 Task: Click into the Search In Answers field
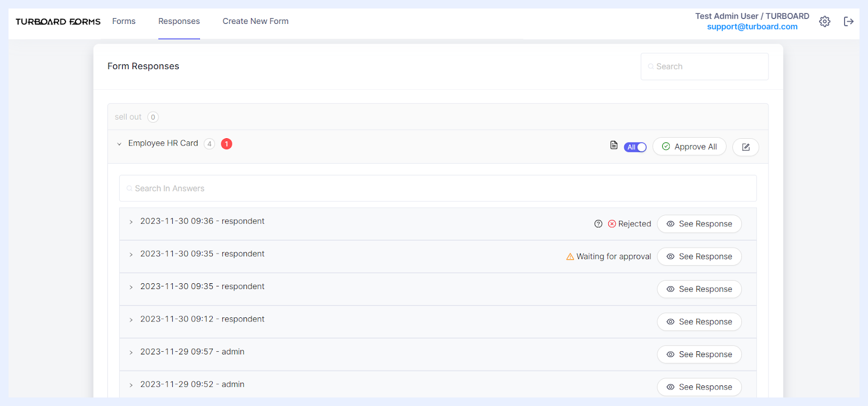click(438, 189)
